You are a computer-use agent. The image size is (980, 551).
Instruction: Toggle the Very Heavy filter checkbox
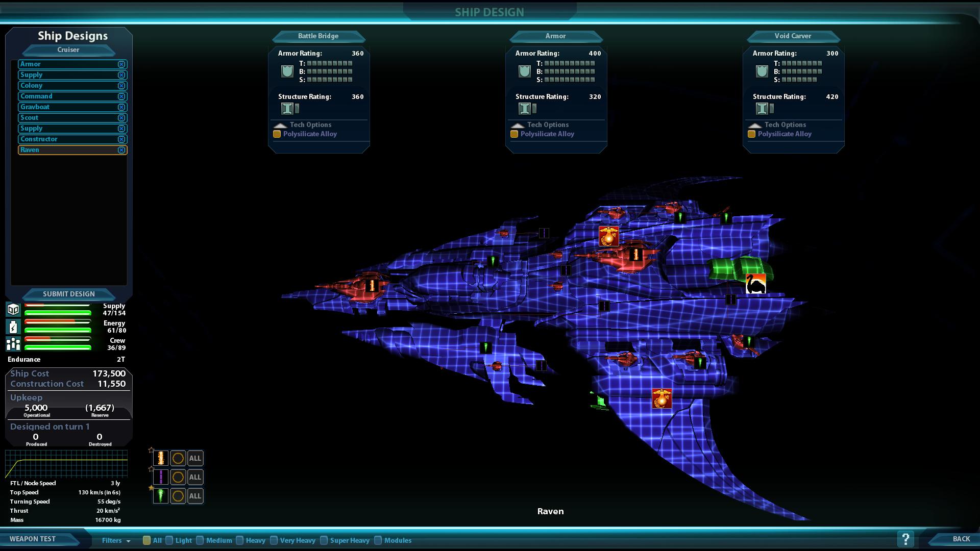point(274,540)
